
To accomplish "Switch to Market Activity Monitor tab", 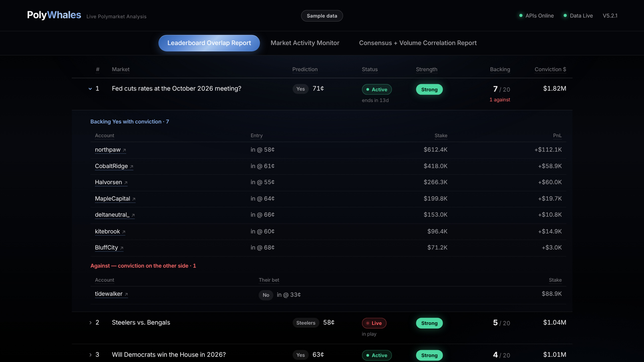I will tap(305, 43).
